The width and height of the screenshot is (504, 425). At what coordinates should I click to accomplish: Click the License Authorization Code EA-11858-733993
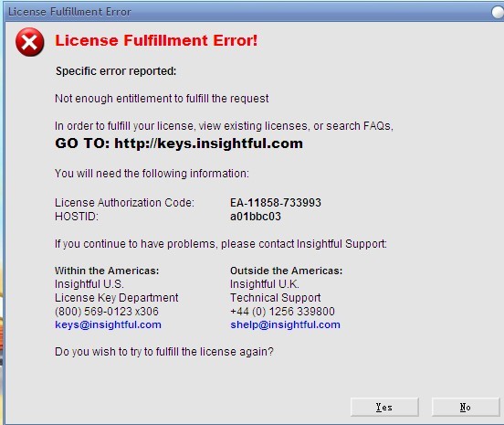pyautogui.click(x=276, y=203)
